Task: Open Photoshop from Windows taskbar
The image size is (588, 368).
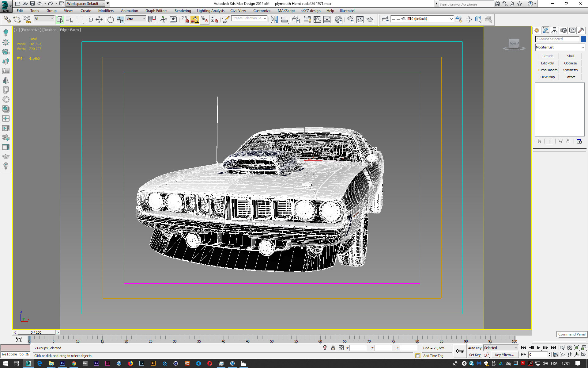Action: 62,363
